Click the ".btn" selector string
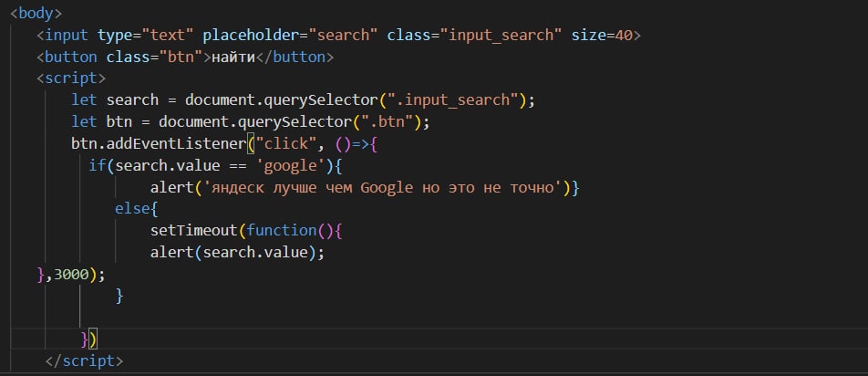The image size is (868, 376). point(387,121)
